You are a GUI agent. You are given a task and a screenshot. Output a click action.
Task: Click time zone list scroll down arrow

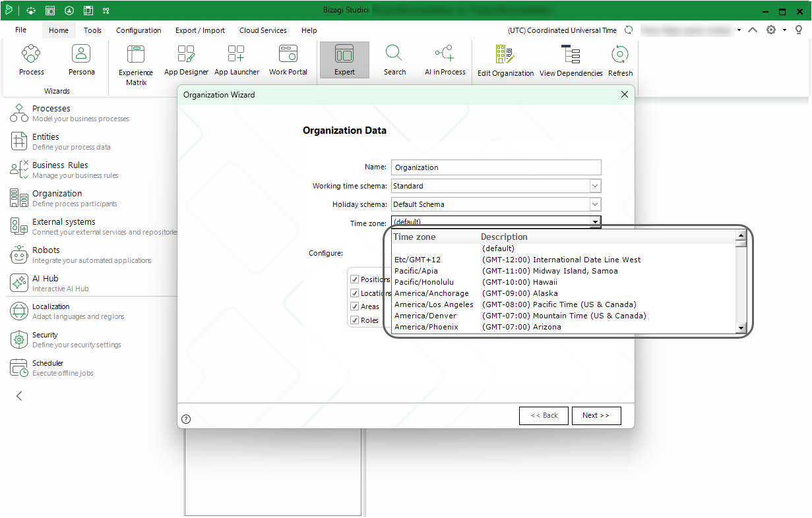click(x=741, y=328)
